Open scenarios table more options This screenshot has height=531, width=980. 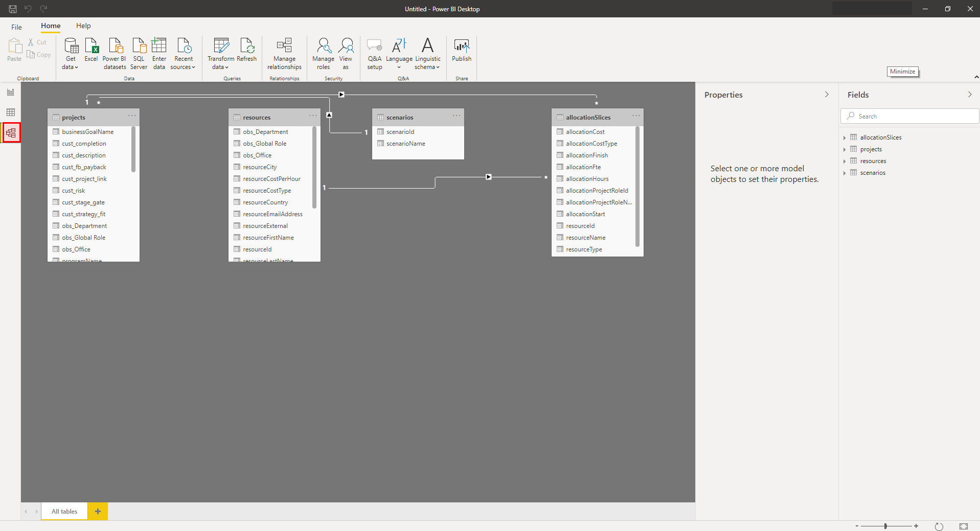coord(457,116)
